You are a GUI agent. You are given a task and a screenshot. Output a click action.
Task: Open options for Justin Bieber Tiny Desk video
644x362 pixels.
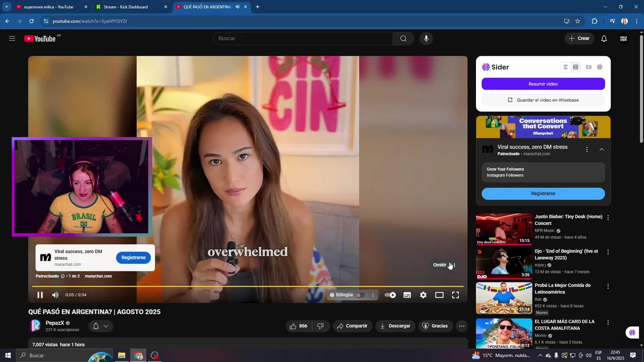[x=608, y=218]
